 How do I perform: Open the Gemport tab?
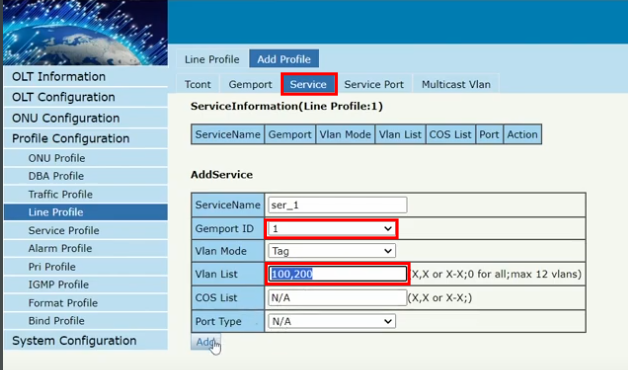pos(250,84)
